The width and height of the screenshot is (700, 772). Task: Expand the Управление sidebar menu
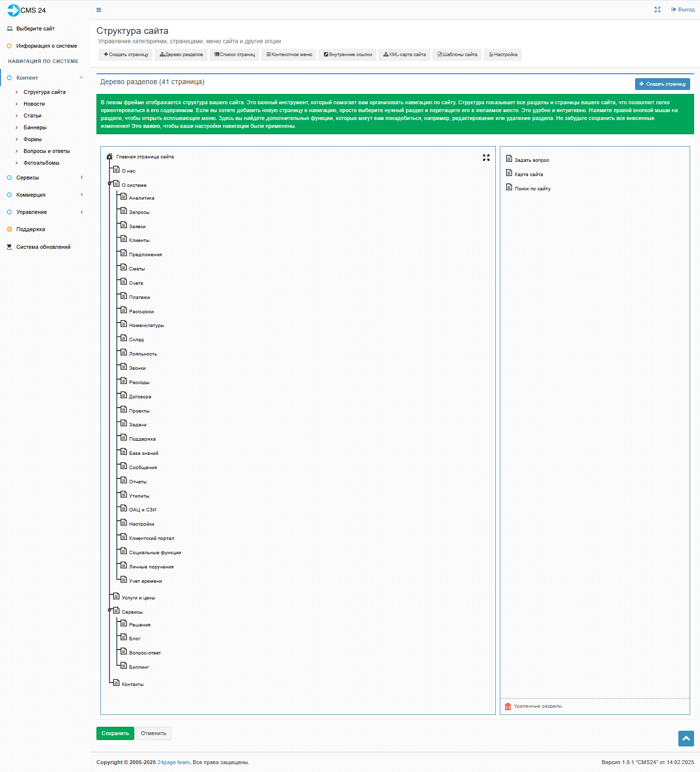click(x=31, y=212)
